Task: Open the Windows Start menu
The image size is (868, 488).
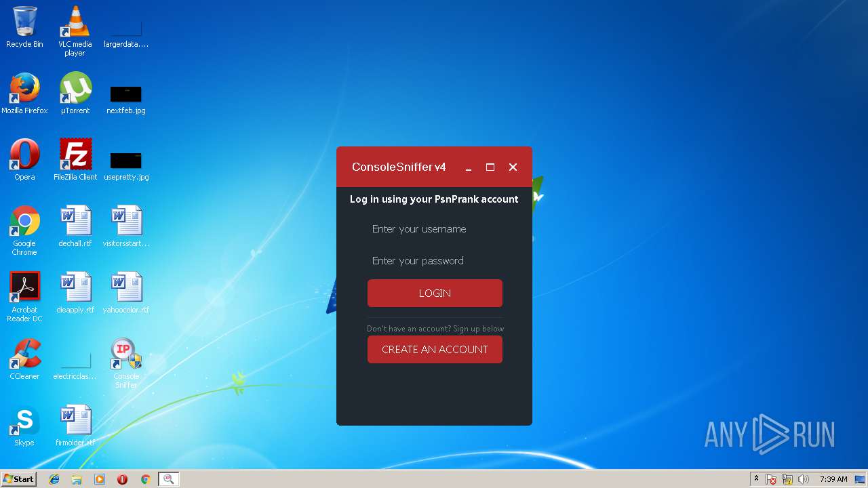Action: coord(19,479)
